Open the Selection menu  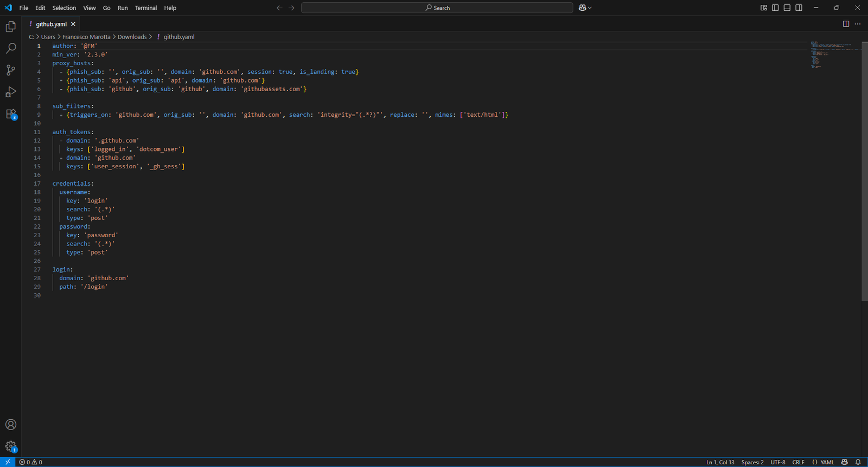64,8
